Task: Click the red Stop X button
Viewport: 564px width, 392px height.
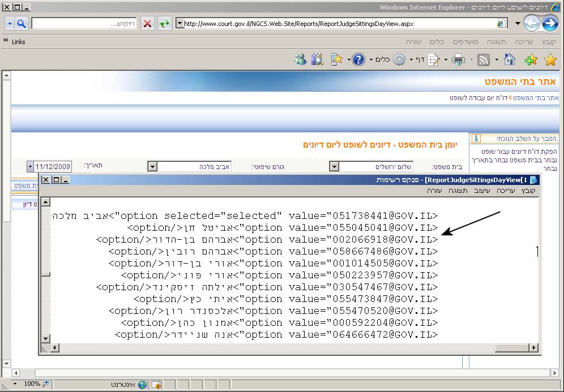Action: coord(147,24)
